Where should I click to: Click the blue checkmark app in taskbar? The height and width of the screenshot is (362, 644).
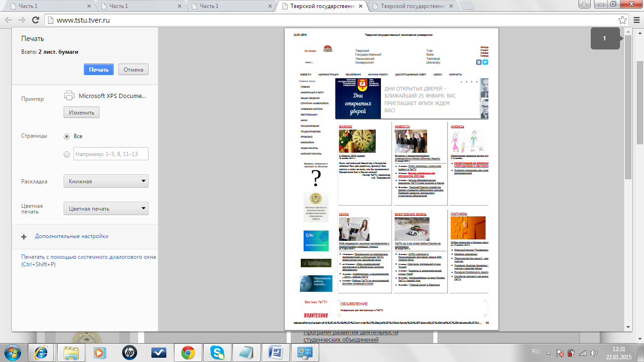[159, 352]
